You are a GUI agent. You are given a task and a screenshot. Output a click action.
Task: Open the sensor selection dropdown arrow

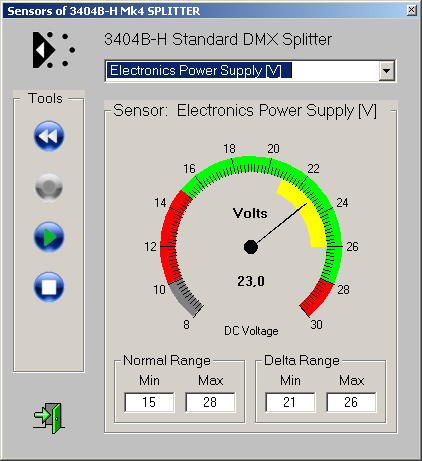click(386, 71)
